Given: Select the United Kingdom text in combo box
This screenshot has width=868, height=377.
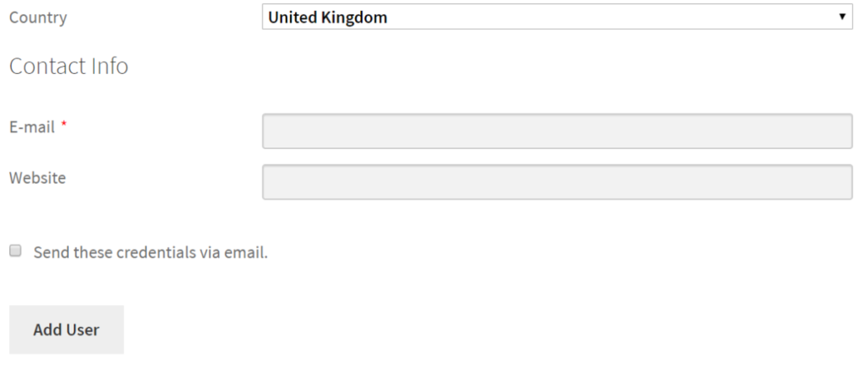Looking at the screenshot, I should pyautogui.click(x=327, y=17).
